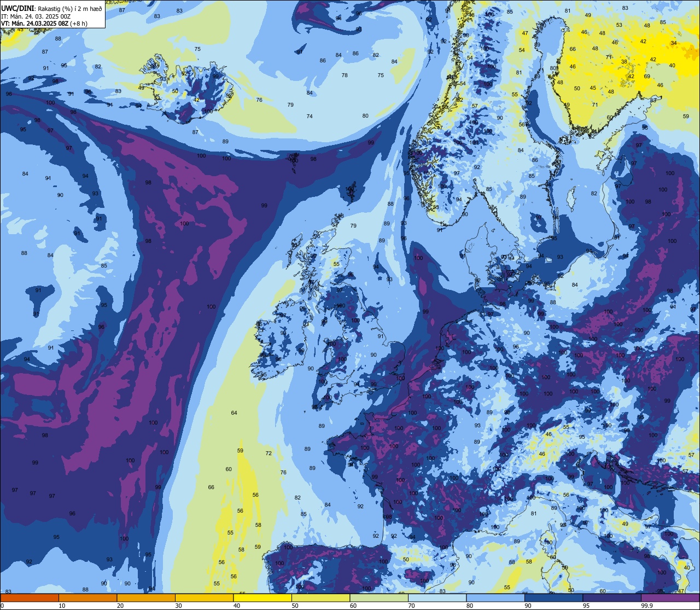The height and width of the screenshot is (610, 700).
Task: Click the dark orange 0–10 legend segment
Action: tap(29, 598)
